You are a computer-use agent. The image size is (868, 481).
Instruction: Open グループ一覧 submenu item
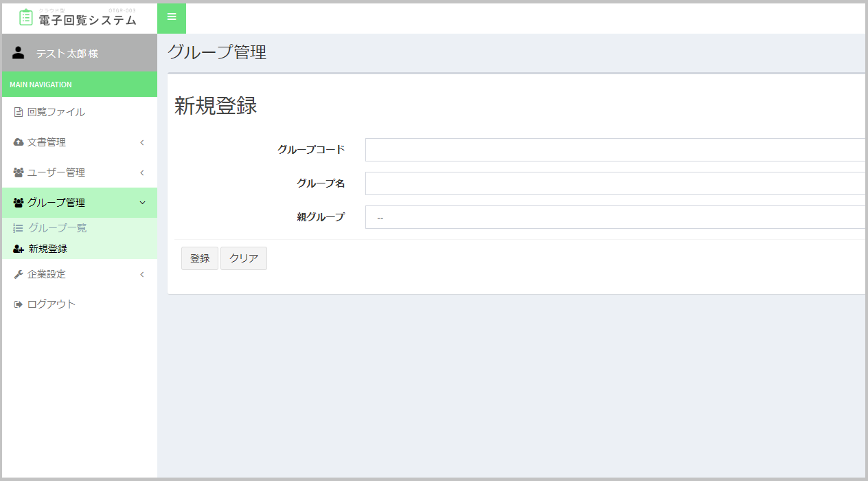pos(58,228)
